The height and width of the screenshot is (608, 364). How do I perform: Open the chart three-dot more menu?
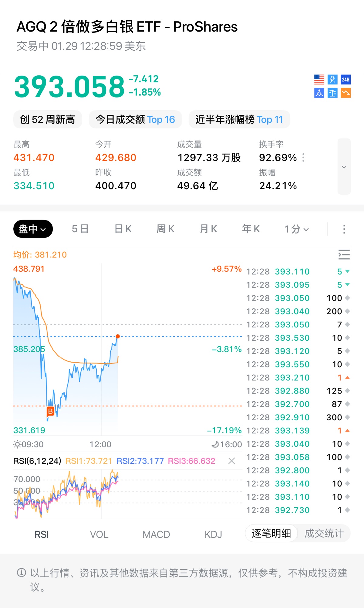pos(344,229)
